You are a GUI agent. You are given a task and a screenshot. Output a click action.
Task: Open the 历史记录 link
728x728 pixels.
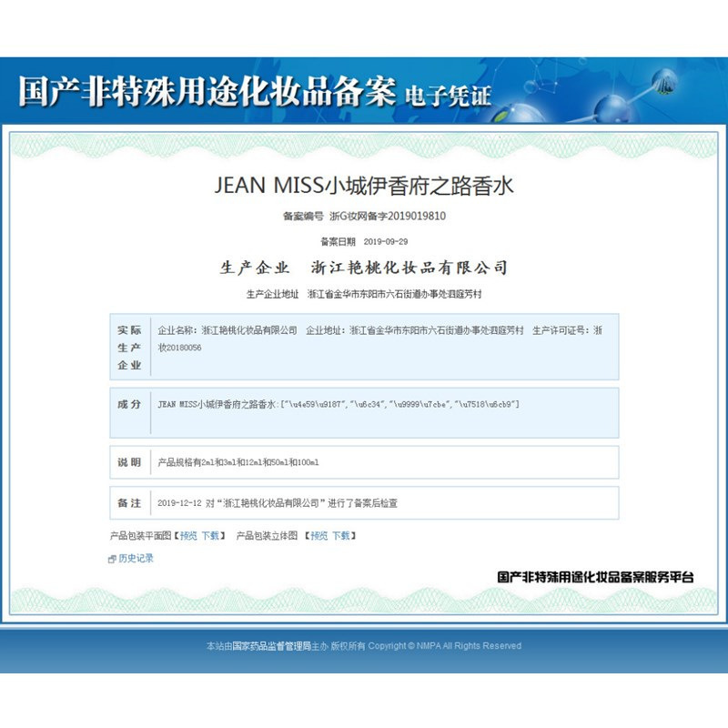(x=136, y=558)
